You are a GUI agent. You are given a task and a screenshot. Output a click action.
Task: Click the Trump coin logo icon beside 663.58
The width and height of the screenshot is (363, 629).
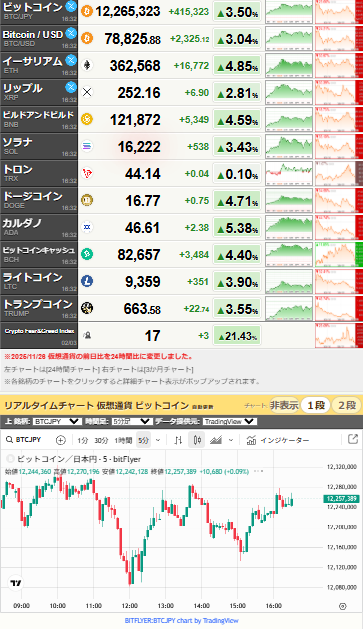click(87, 308)
